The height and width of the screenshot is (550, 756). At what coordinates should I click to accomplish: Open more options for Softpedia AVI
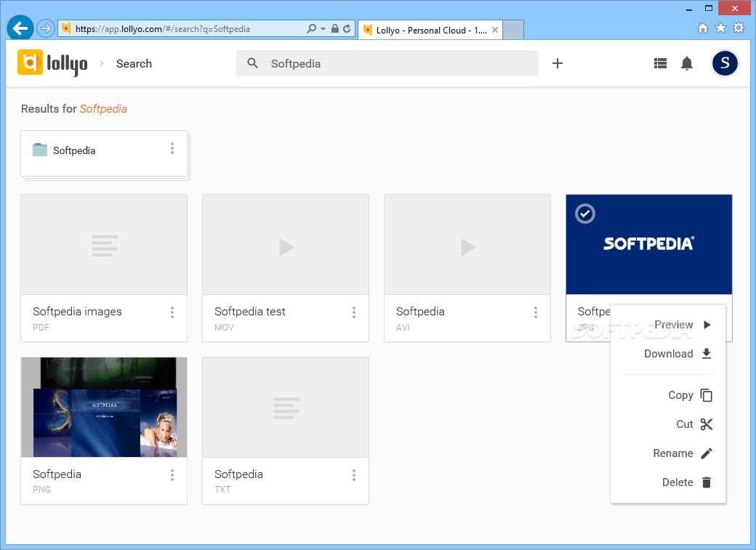point(536,312)
